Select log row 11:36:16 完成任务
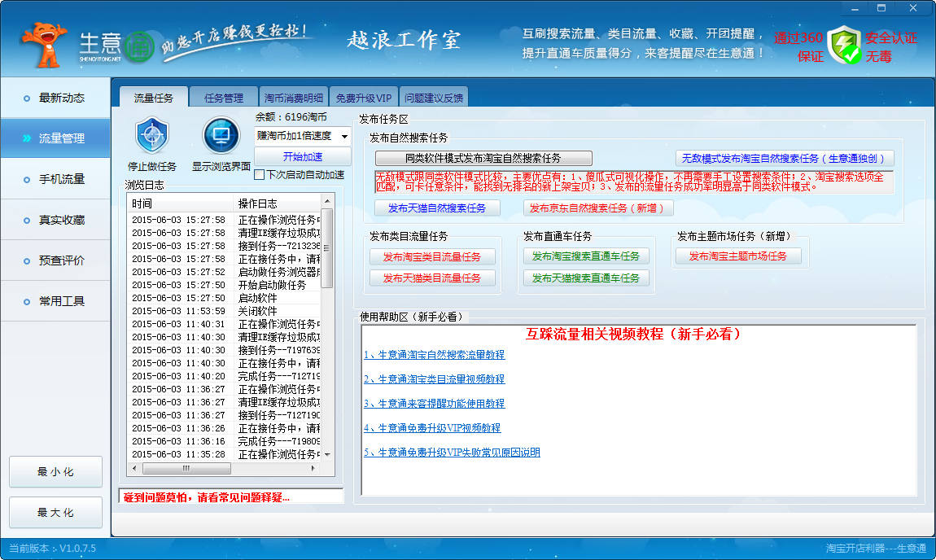This screenshot has height=560, width=936. (x=225, y=441)
